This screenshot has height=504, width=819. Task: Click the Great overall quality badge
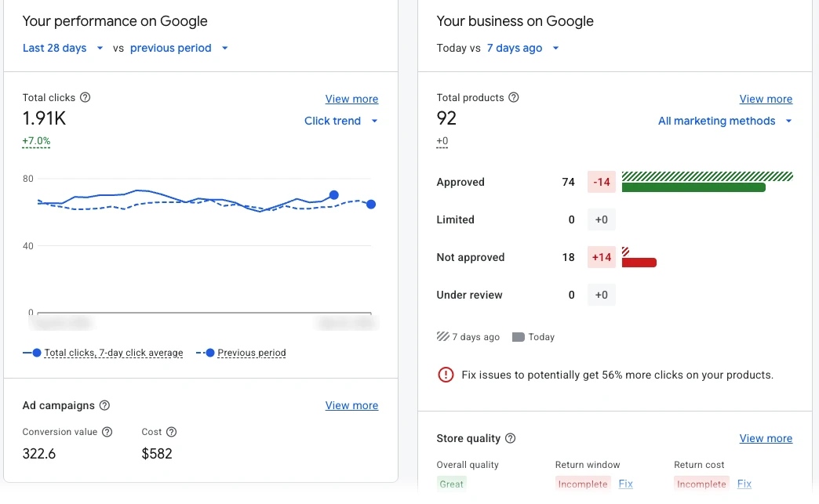point(451,484)
